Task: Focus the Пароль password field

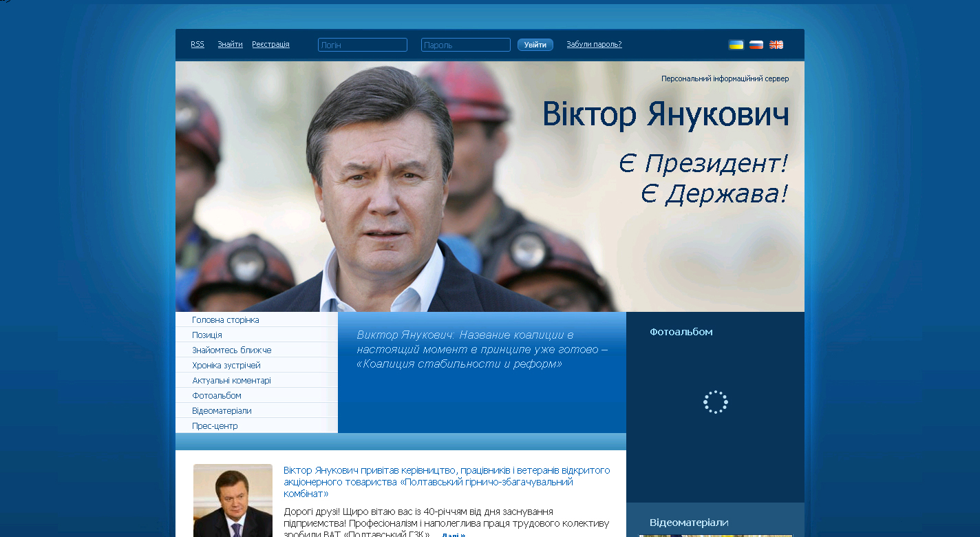Action: [466, 45]
